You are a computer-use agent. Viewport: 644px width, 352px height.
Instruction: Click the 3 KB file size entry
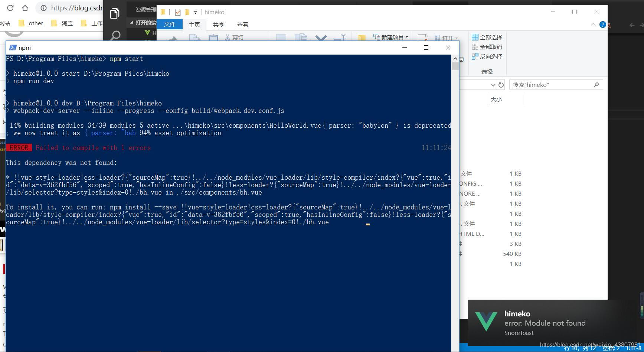coord(515,244)
